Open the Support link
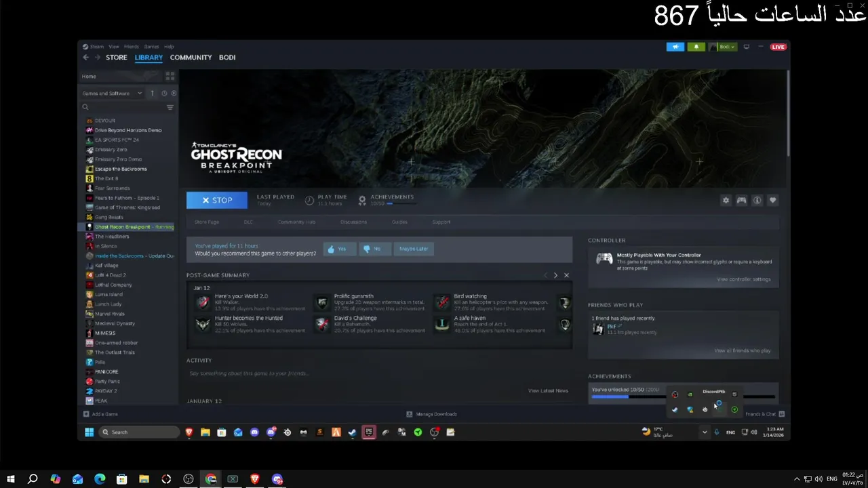Viewport: 868px width, 488px height. tap(441, 222)
